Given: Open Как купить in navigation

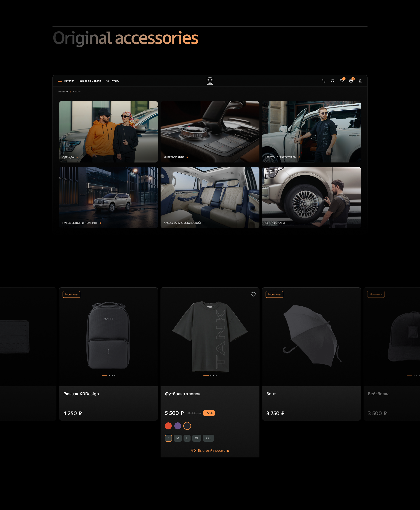Looking at the screenshot, I should point(112,81).
